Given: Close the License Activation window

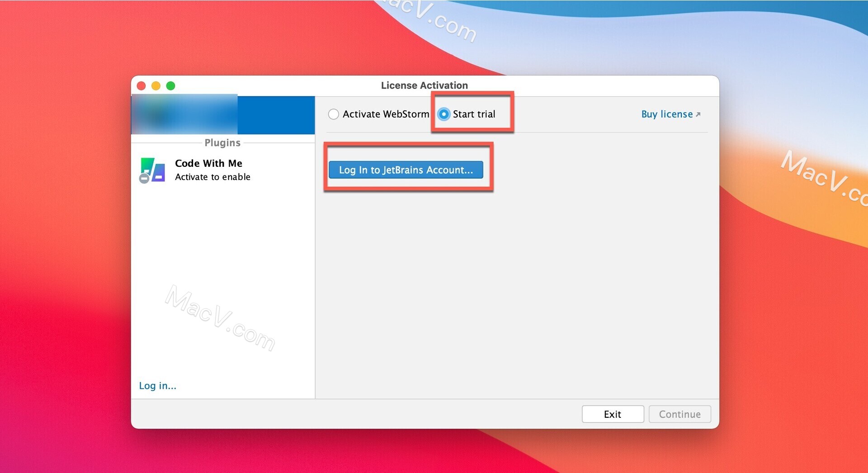Looking at the screenshot, I should (x=142, y=86).
